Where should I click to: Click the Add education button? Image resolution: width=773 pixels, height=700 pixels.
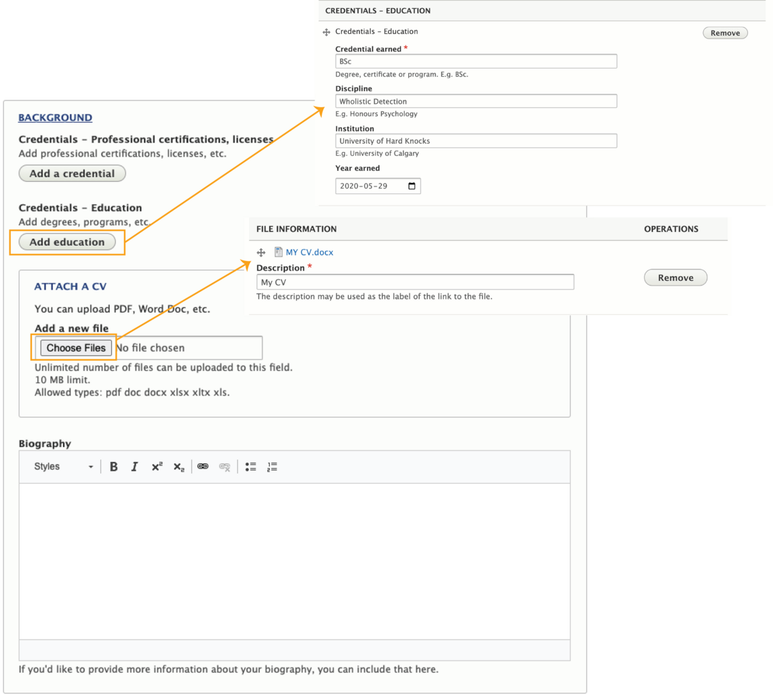pyautogui.click(x=66, y=241)
